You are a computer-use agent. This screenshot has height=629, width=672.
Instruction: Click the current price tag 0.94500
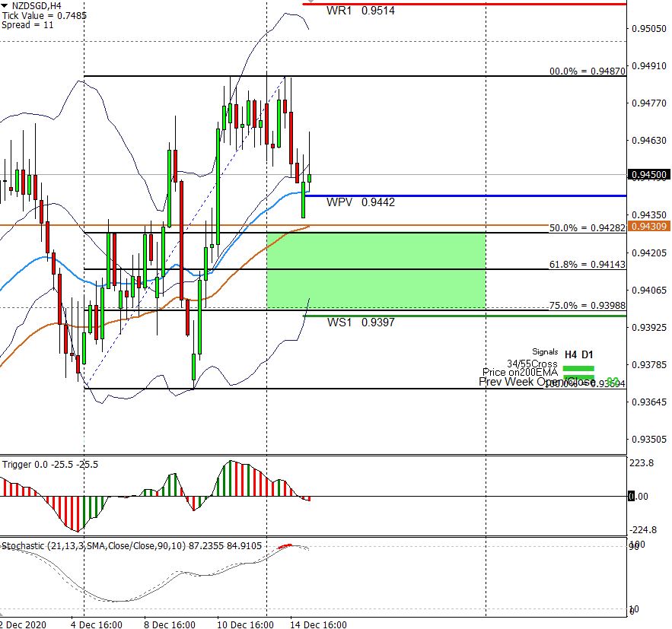pos(648,175)
